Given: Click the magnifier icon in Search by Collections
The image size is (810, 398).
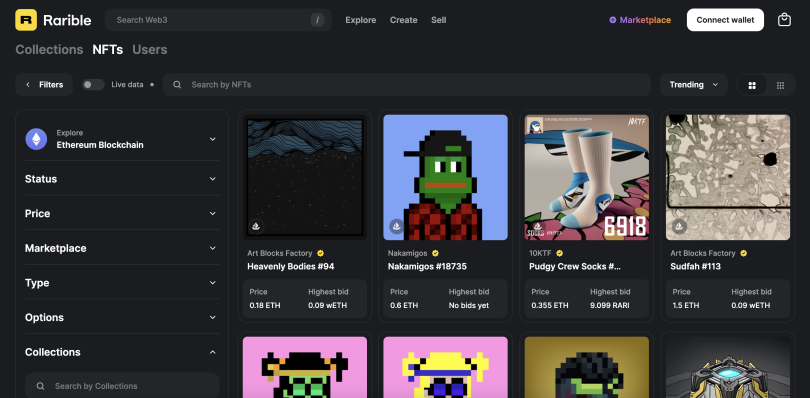Looking at the screenshot, I should (x=40, y=386).
